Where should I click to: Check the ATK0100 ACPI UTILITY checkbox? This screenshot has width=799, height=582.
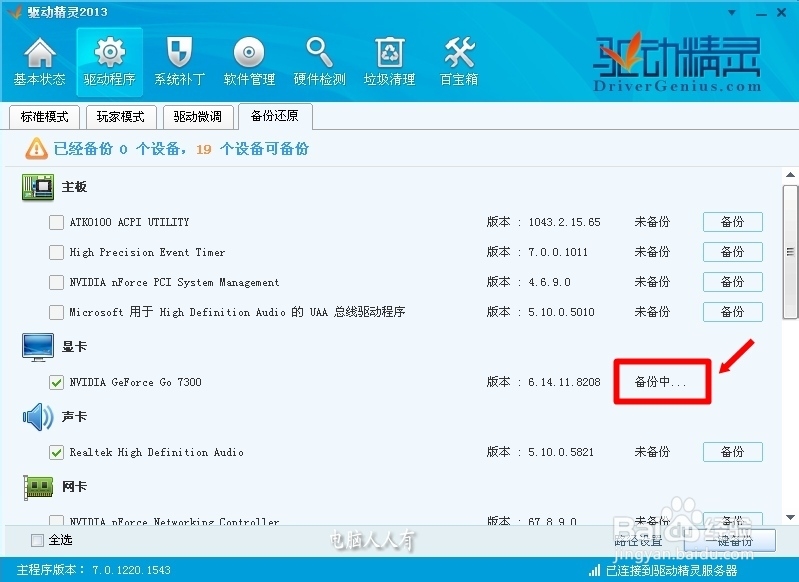pos(56,222)
